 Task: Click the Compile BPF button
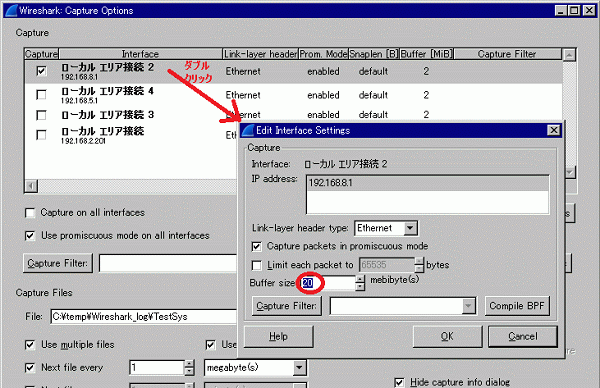point(517,306)
